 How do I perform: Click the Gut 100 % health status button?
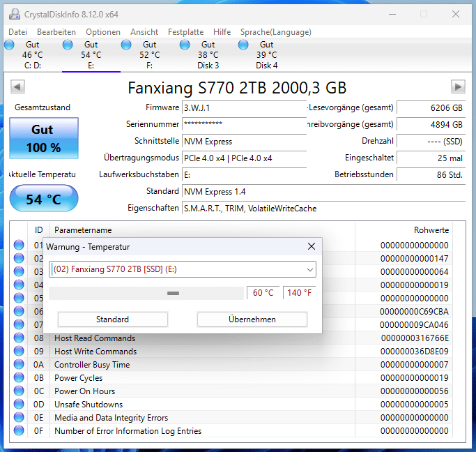coord(44,138)
